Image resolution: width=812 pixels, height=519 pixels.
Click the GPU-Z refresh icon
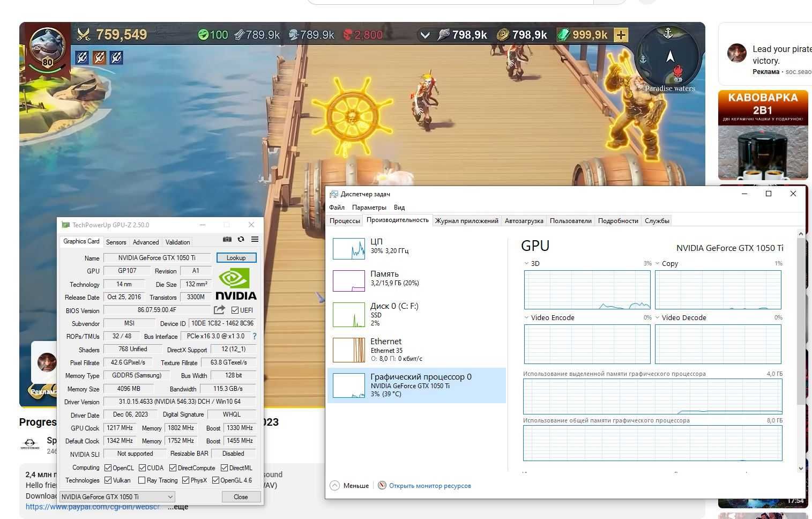point(241,239)
